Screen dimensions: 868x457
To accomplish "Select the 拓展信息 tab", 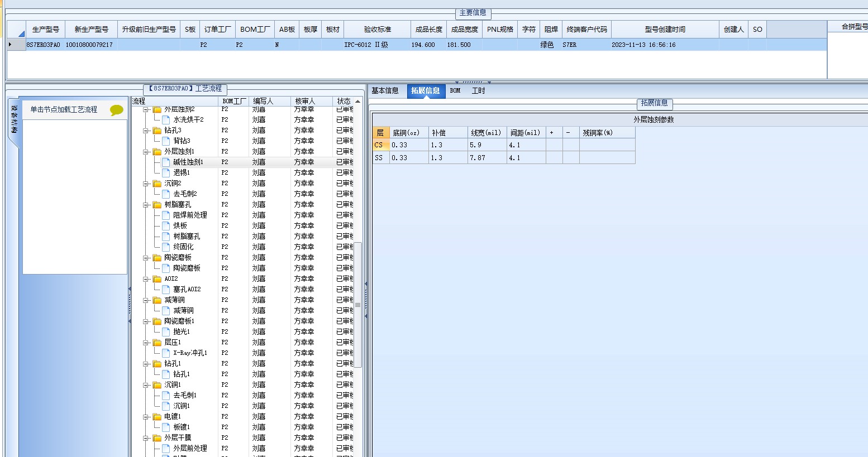I will (426, 90).
